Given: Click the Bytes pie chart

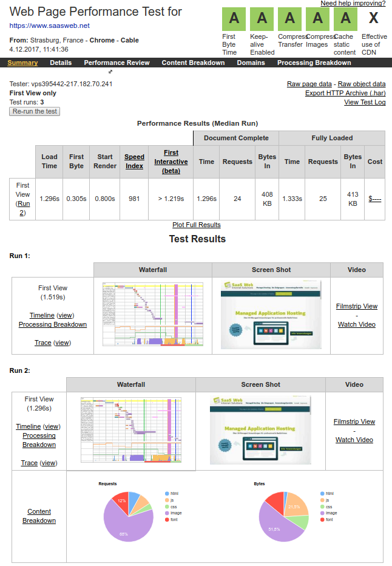Looking at the screenshot, I should coord(284,517).
